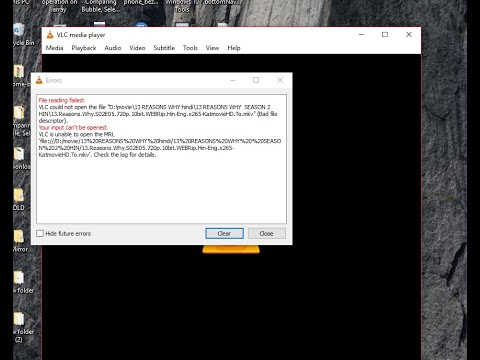Select the Recycle Bin desktop icon
Viewport: 480px width, 360px height.
(21, 35)
